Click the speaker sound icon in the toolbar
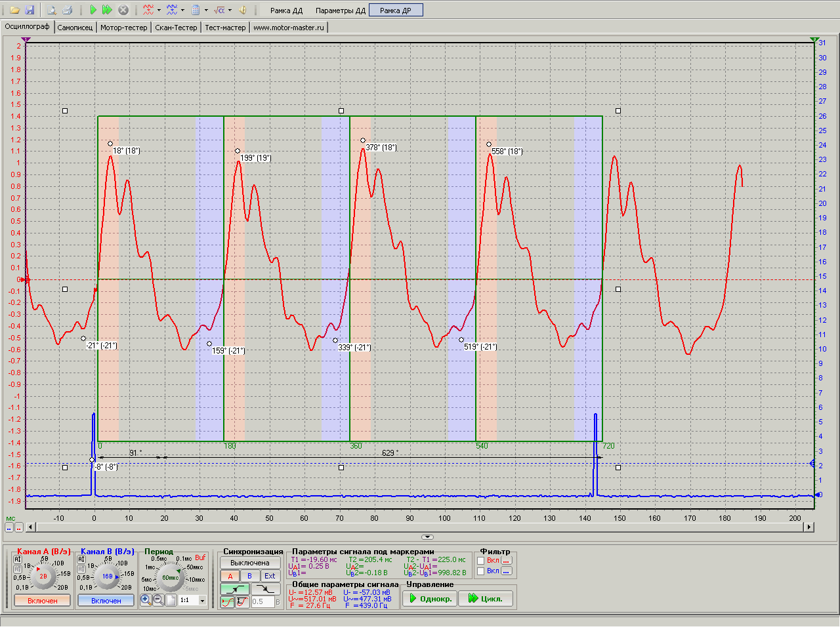This screenshot has width=840, height=627. pyautogui.click(x=243, y=10)
